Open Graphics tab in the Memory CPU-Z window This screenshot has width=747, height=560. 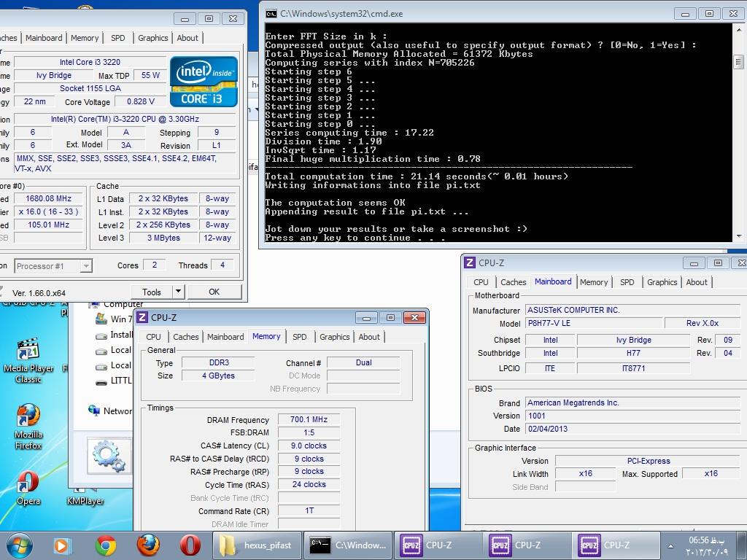click(334, 337)
